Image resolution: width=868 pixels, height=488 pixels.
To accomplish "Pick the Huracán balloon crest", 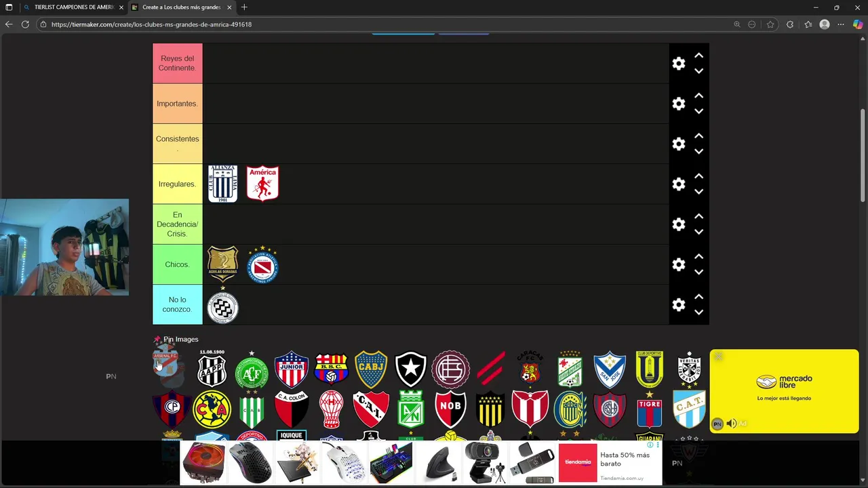I will point(331,409).
